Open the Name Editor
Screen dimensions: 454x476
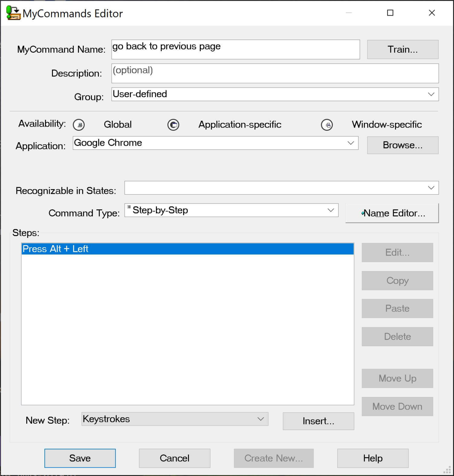coord(392,213)
